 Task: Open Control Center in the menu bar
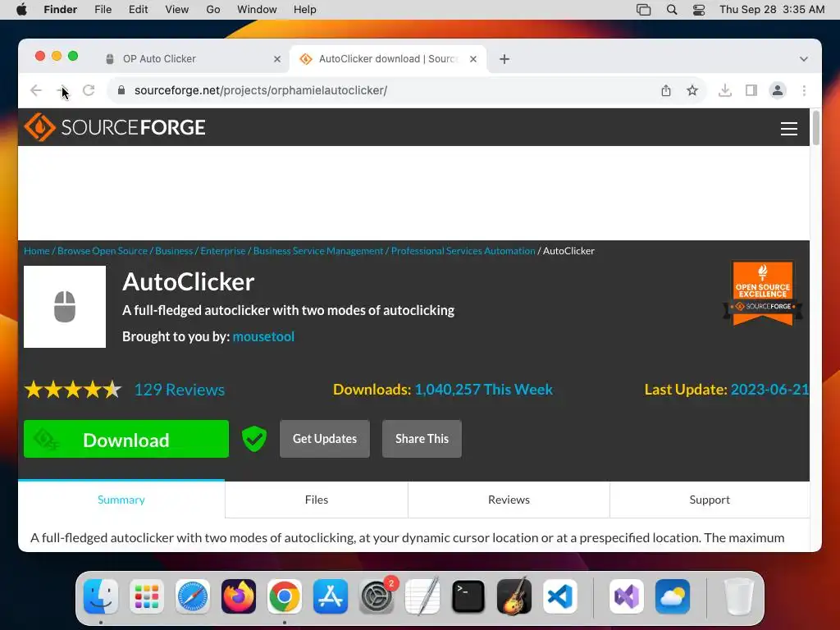(x=699, y=10)
